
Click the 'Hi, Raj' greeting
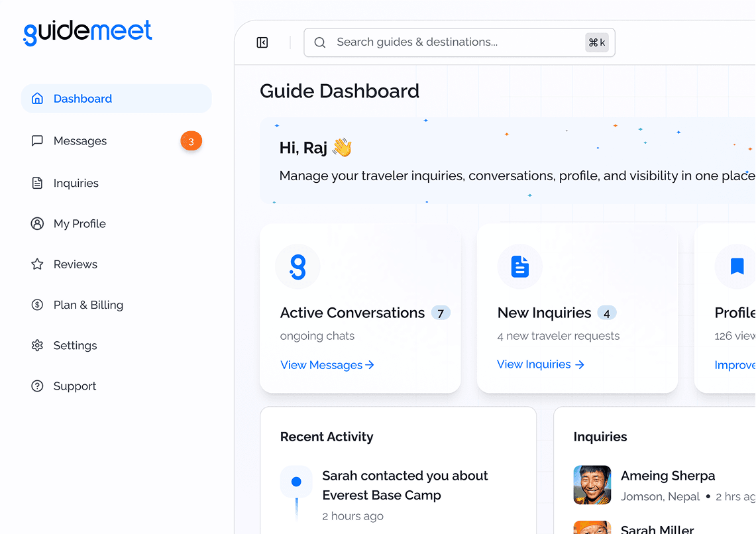pos(303,148)
